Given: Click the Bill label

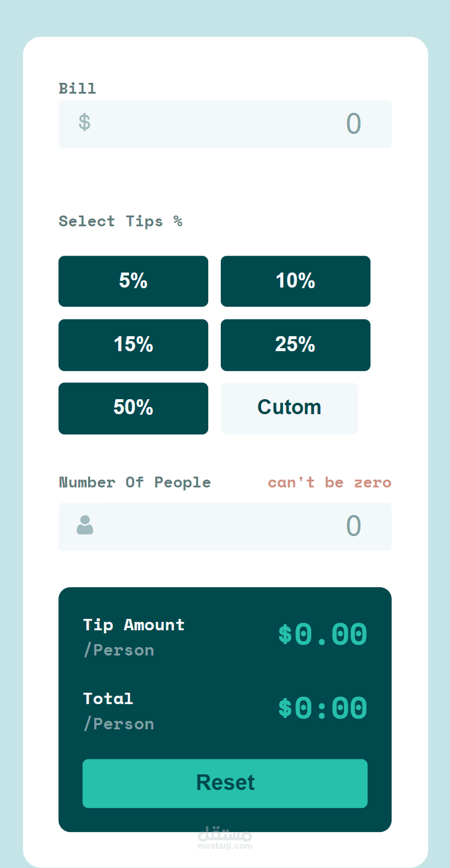Looking at the screenshot, I should pyautogui.click(x=77, y=88).
